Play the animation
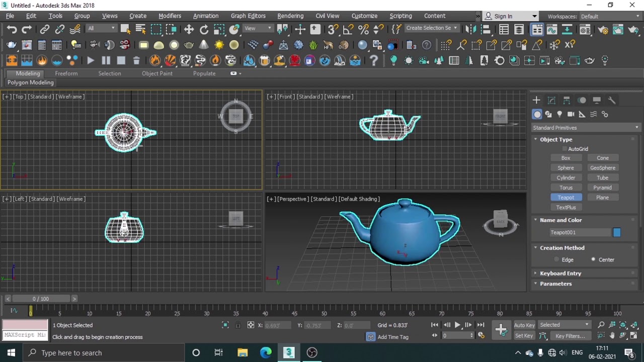The height and width of the screenshot is (362, 644). [457, 325]
